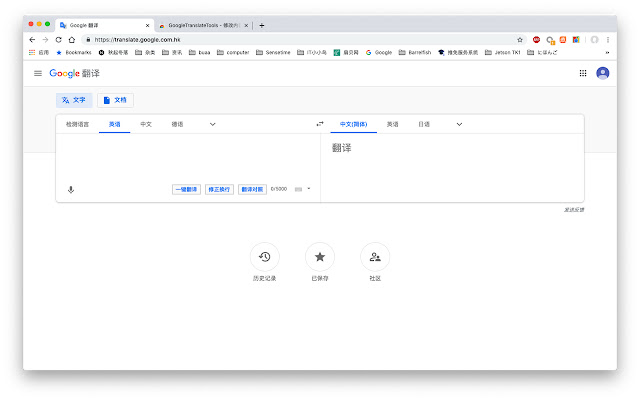Click the 翻译对照 button
The image size is (640, 400).
[252, 189]
